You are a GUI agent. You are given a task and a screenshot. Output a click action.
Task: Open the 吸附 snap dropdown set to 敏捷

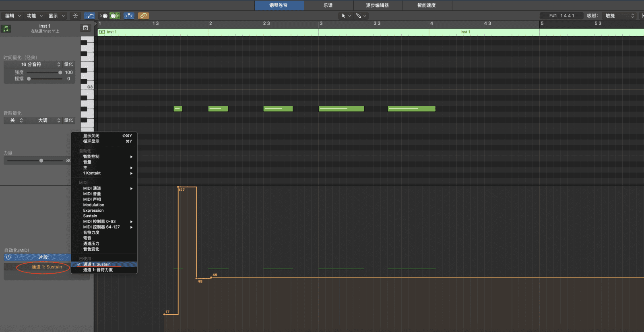[x=619, y=16]
